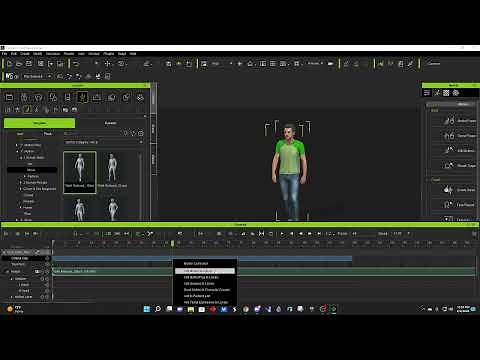Switch to the Custom tab
Image resolution: width=480 pixels, height=360 pixels.
[111, 123]
